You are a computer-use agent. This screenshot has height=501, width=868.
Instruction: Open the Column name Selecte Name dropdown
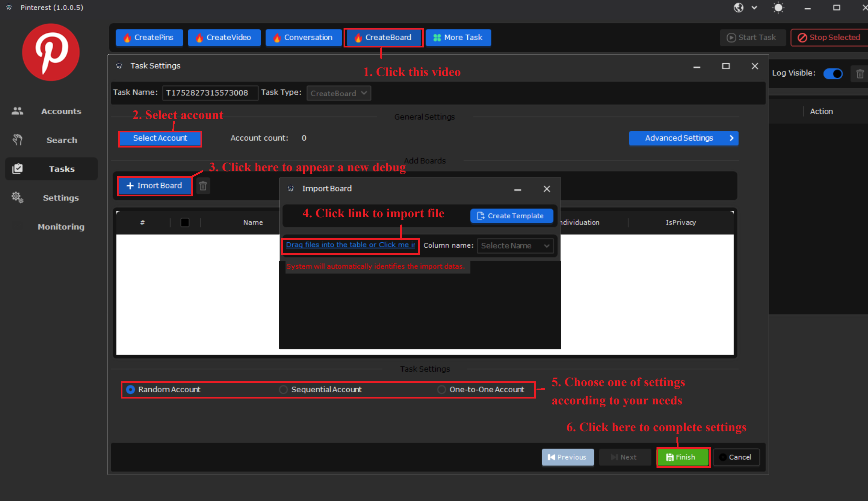coord(515,246)
